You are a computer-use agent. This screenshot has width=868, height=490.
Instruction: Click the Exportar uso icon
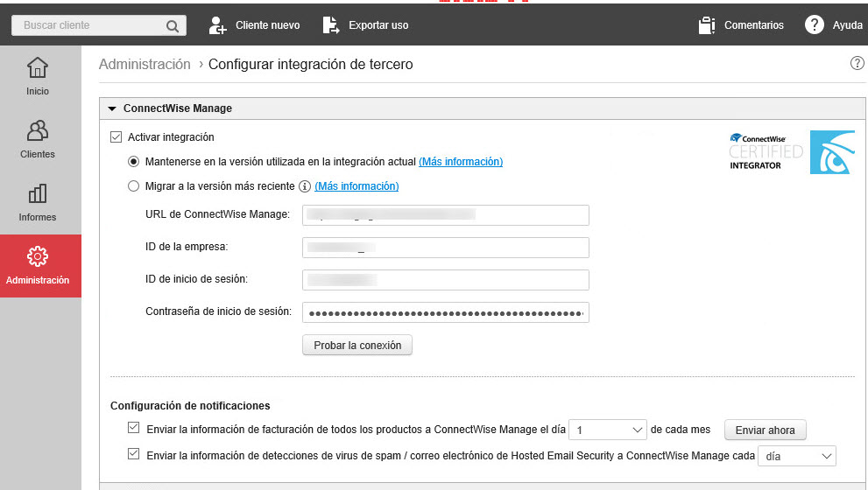coord(331,25)
